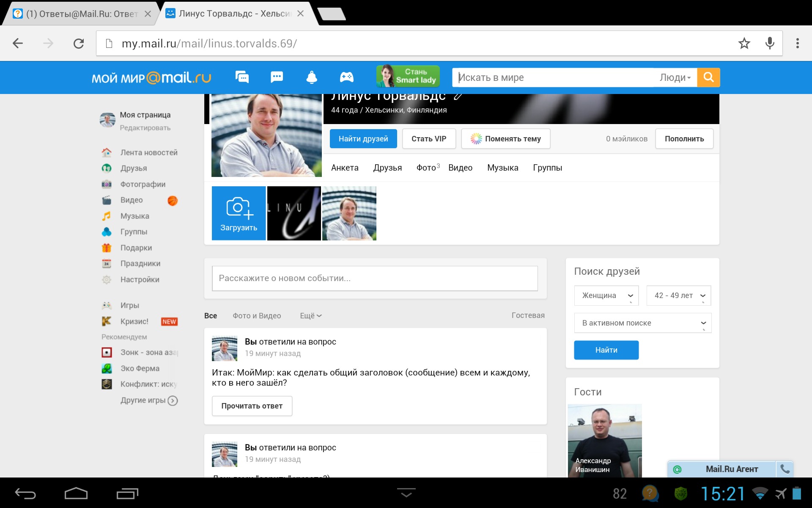Click the Фотографии camera icon in sidebar

tap(107, 184)
